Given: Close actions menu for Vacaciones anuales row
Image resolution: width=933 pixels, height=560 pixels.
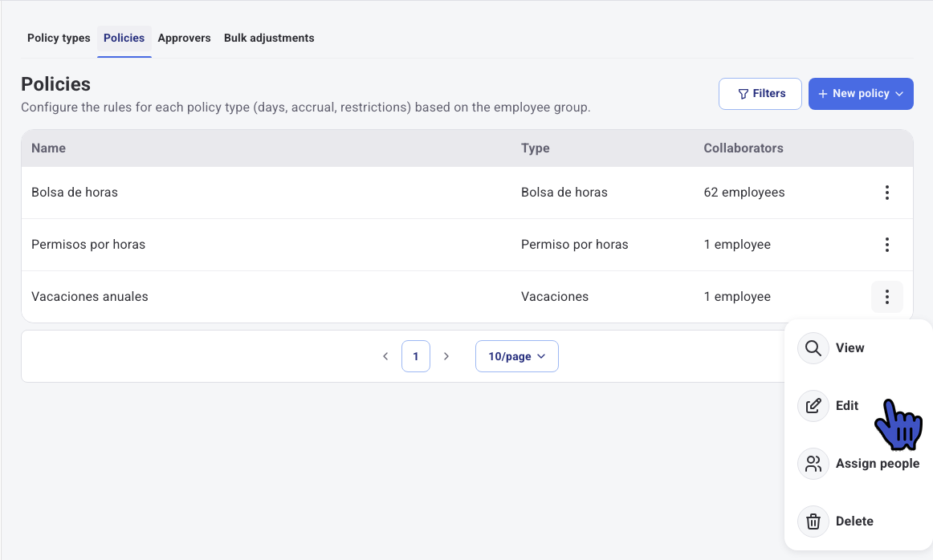Looking at the screenshot, I should (x=886, y=297).
